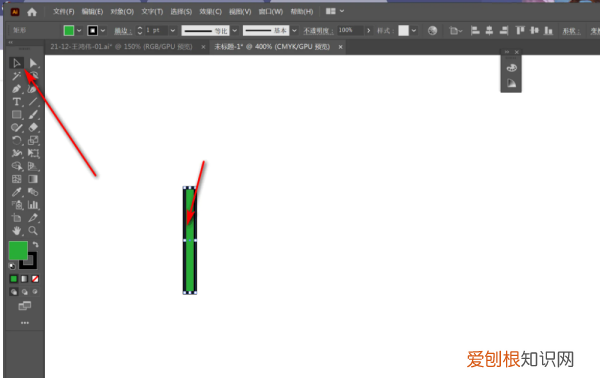The height and width of the screenshot is (378, 600).
Task: Select the Pen tool
Action: pos(16,89)
